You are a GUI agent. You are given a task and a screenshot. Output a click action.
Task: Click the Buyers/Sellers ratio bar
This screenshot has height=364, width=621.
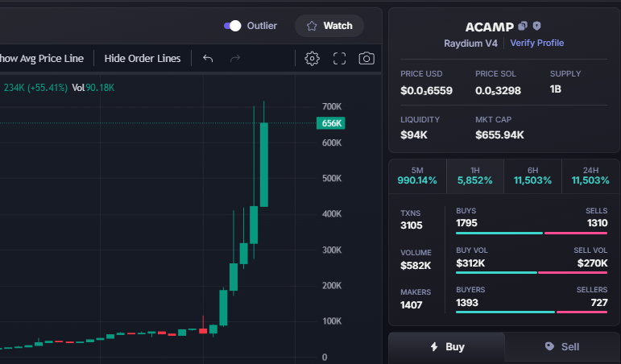point(532,312)
